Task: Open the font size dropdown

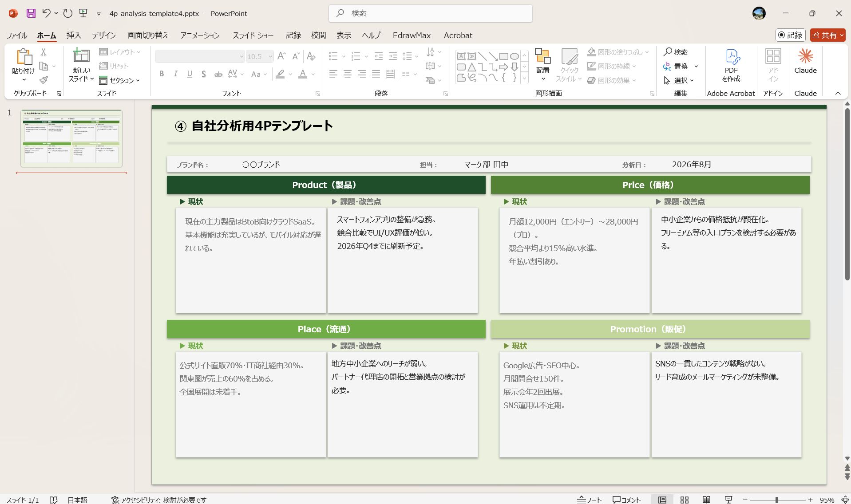Action: click(270, 56)
